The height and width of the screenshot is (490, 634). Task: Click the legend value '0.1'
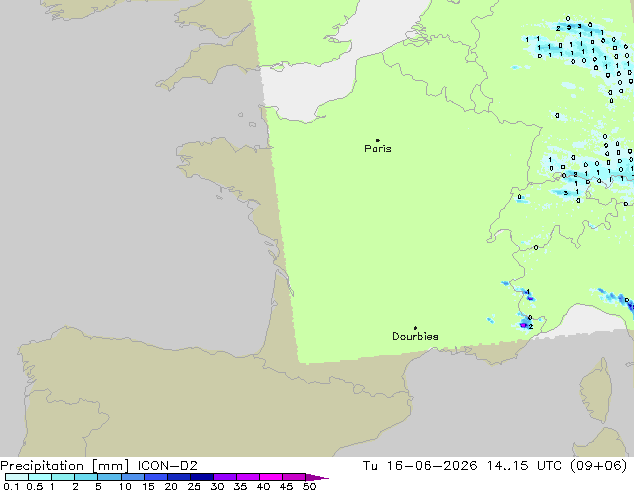click(x=11, y=486)
